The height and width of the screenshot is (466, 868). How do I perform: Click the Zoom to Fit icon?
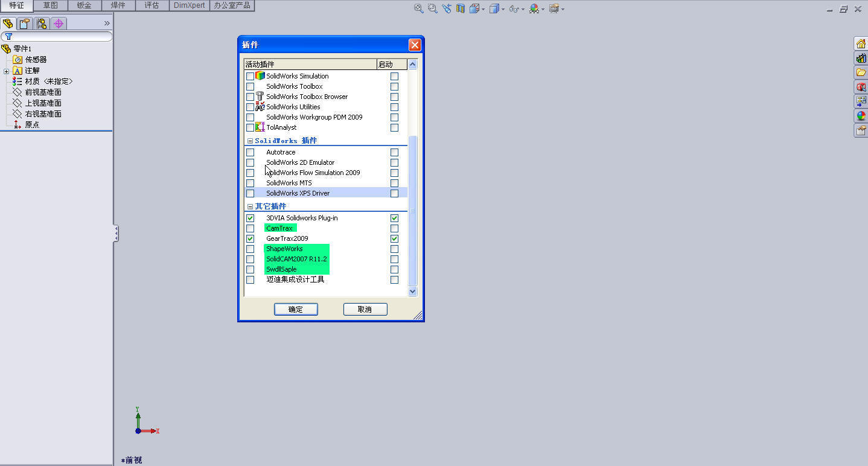pyautogui.click(x=418, y=8)
